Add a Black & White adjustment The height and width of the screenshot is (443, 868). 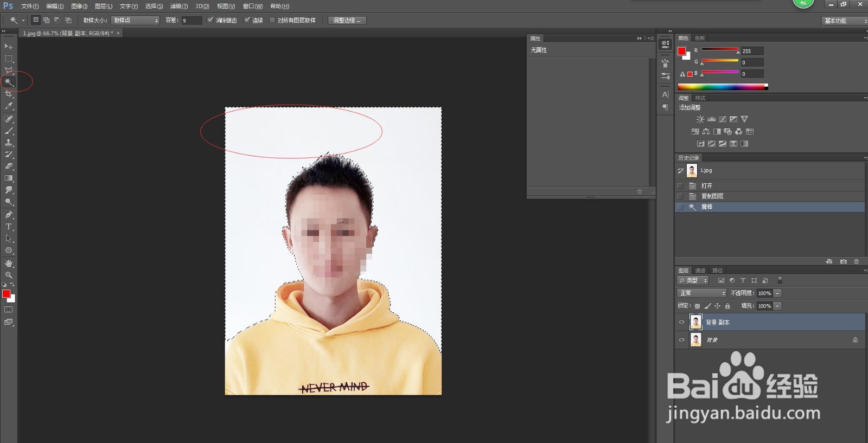pos(717,131)
